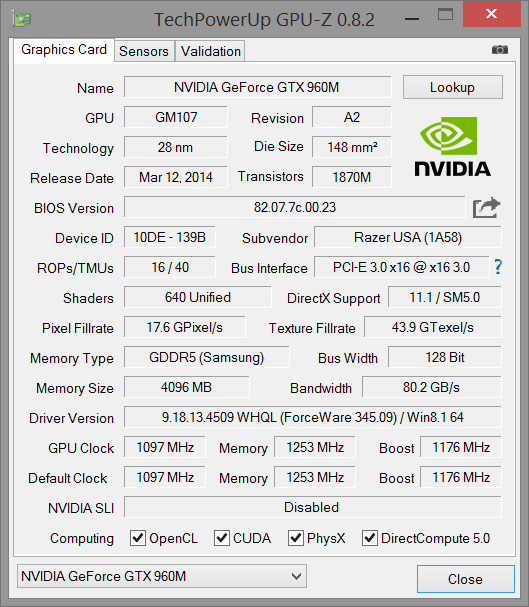Open the Validation tab
Image resolution: width=529 pixels, height=607 pixels.
coord(211,51)
